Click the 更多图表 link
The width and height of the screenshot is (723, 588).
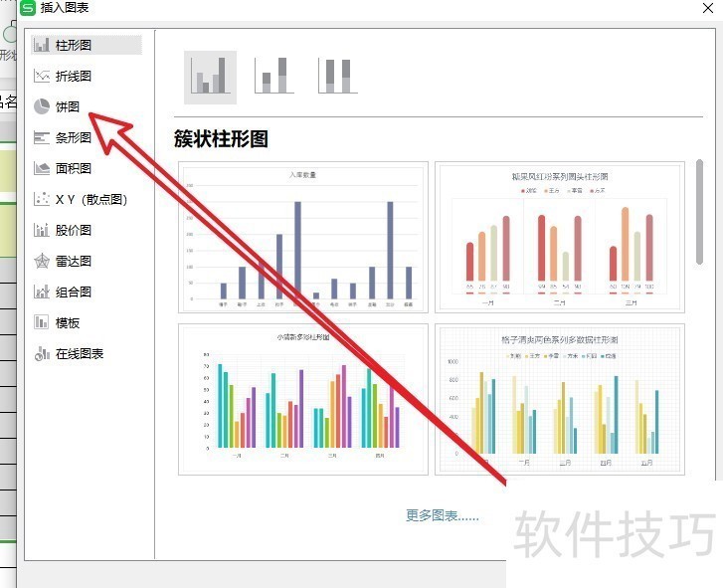pos(442,515)
